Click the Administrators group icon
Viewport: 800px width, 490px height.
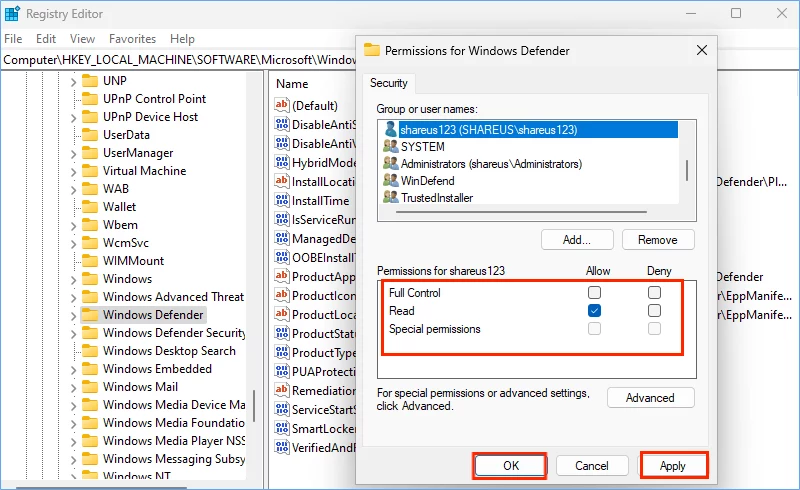coord(391,163)
